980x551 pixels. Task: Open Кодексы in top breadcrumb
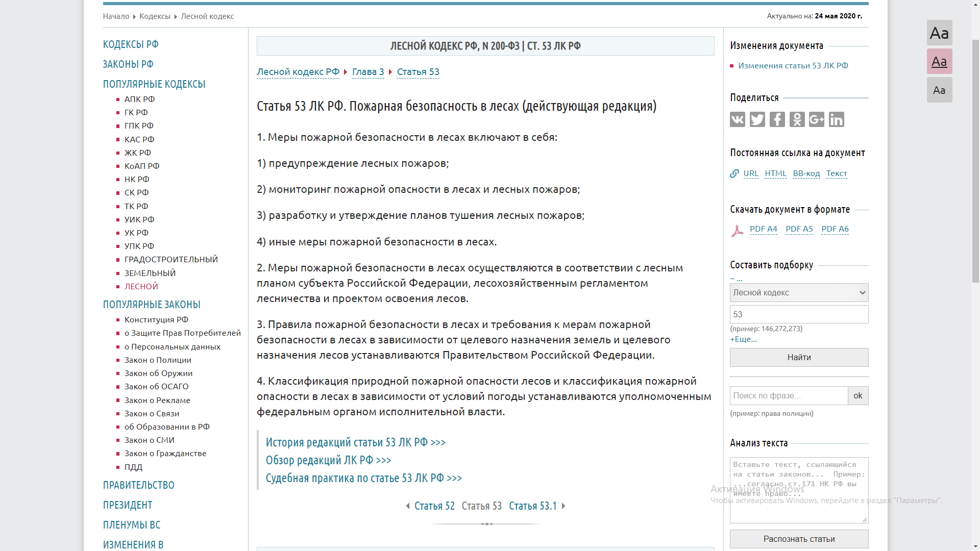coord(155,16)
